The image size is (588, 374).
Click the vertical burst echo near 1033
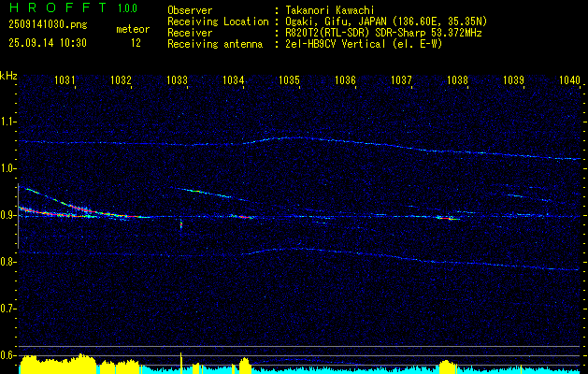click(181, 225)
